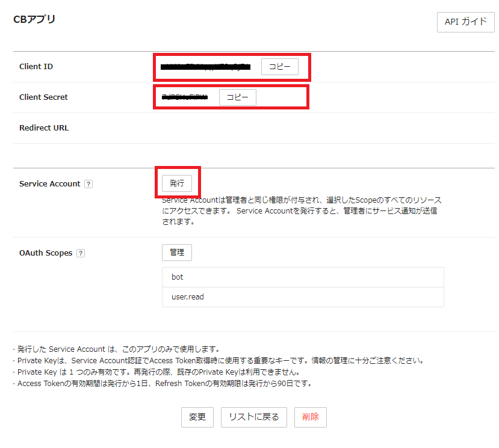
Task: Click the red 削除 button
Action: [x=311, y=417]
